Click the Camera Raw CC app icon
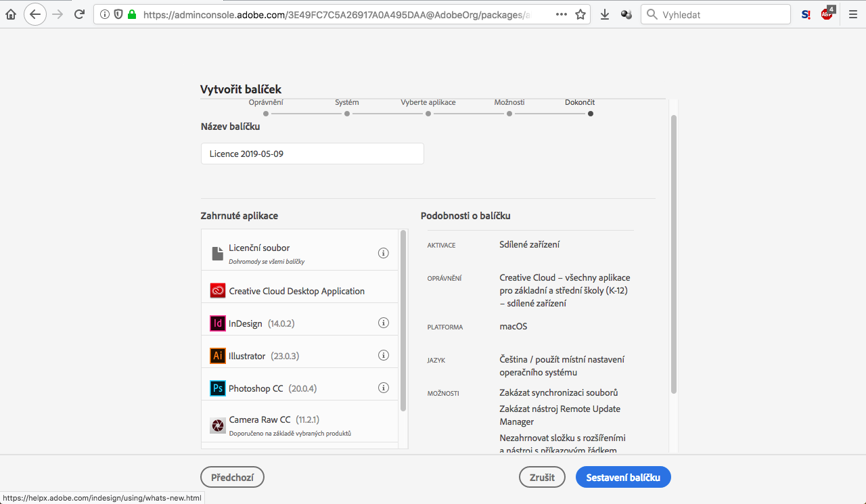This screenshot has width=866, height=504. click(218, 426)
